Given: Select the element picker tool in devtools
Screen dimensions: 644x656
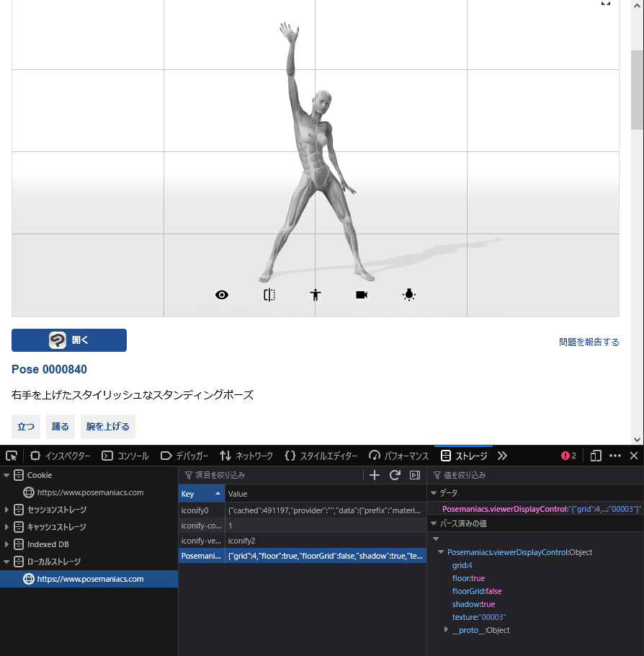Looking at the screenshot, I should [x=12, y=456].
